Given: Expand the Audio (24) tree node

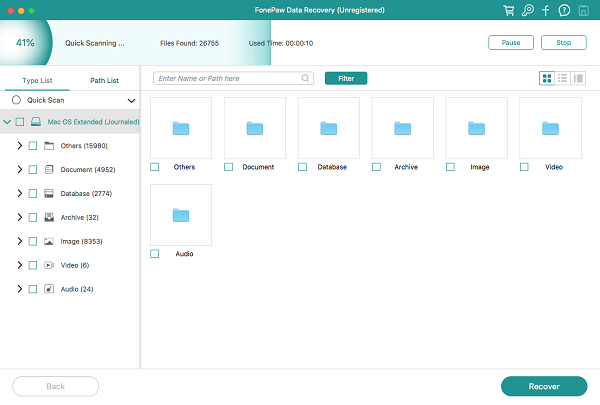Looking at the screenshot, I should pos(20,289).
